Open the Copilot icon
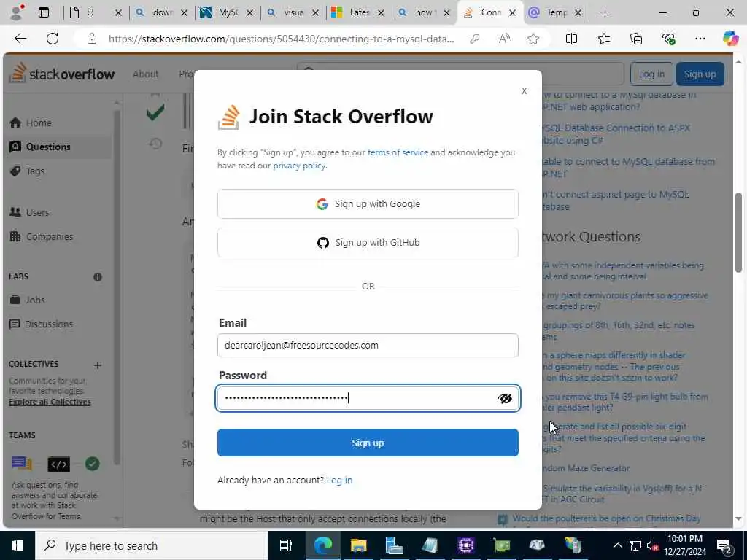The image size is (747, 560). coord(730,39)
